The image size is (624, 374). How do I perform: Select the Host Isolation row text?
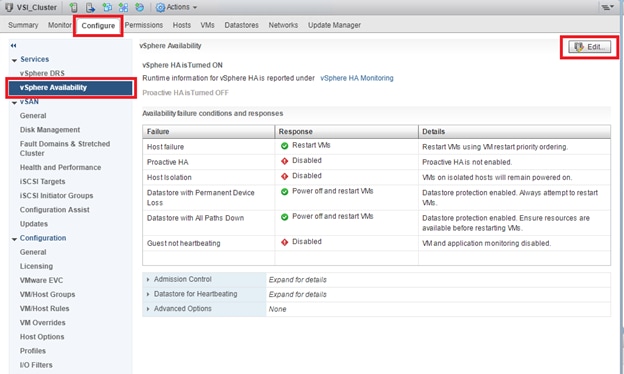click(x=169, y=177)
